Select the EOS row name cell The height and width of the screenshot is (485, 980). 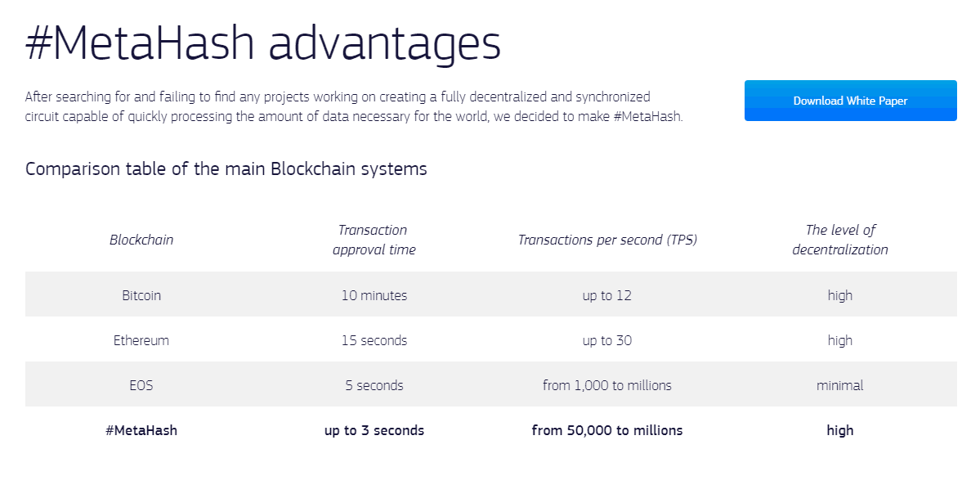141,385
